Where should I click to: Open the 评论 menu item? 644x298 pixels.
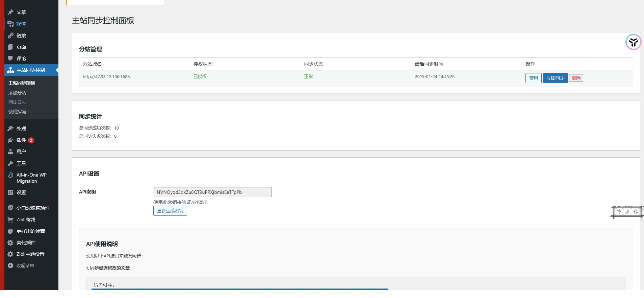tap(31, 59)
